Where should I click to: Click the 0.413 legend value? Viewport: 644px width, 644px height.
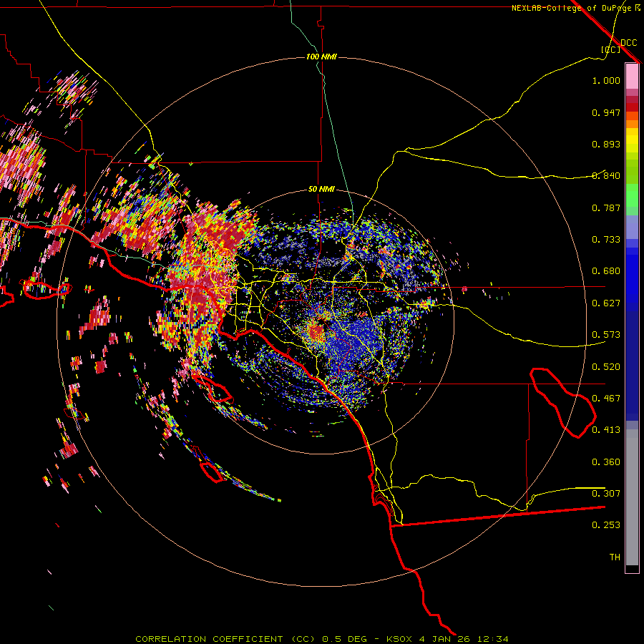click(x=606, y=430)
